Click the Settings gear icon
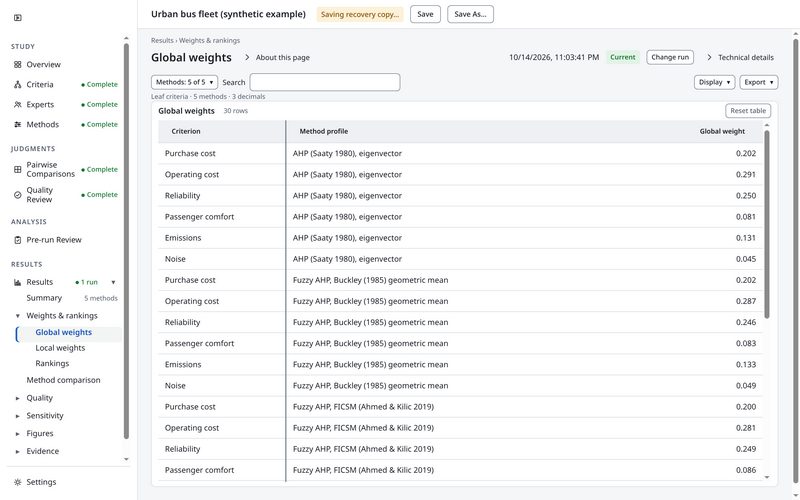 (x=18, y=482)
